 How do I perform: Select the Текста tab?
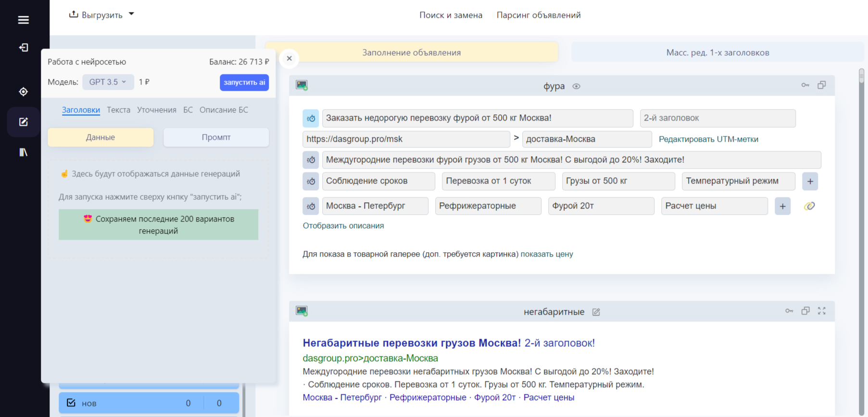pyautogui.click(x=118, y=110)
